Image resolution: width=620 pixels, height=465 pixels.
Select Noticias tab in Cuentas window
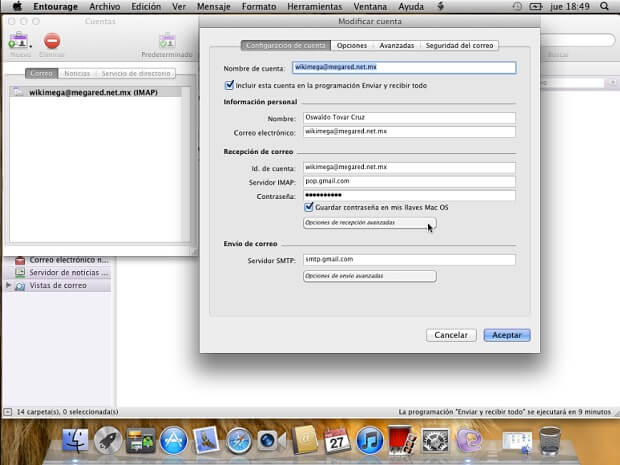[77, 74]
